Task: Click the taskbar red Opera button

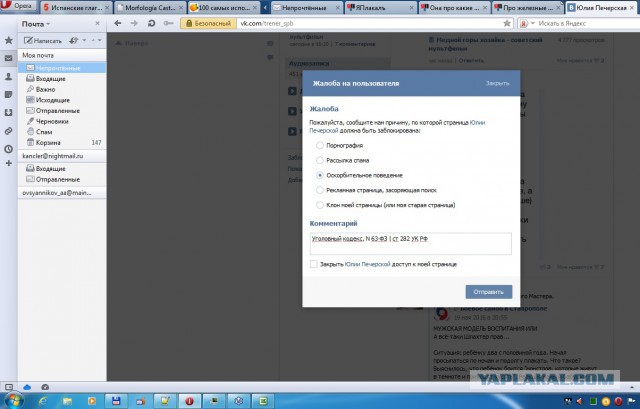Action: tap(189, 401)
